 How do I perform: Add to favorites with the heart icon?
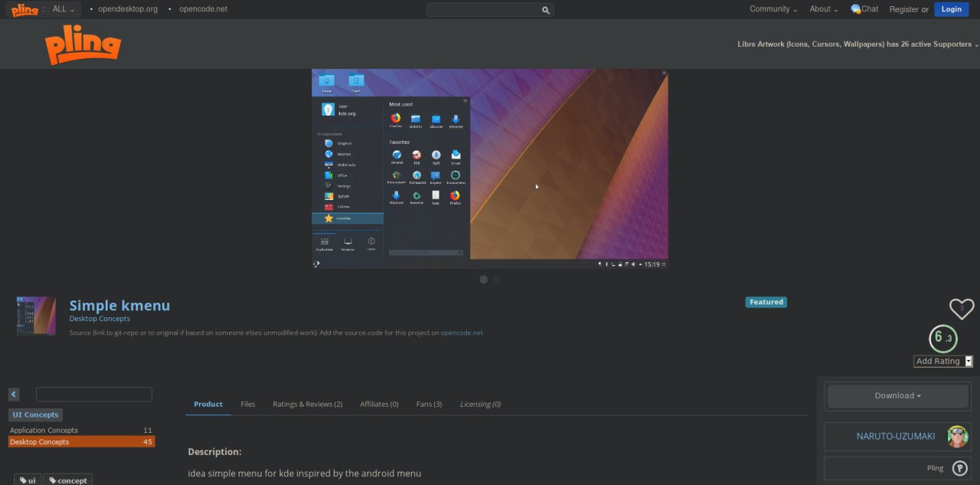[962, 309]
